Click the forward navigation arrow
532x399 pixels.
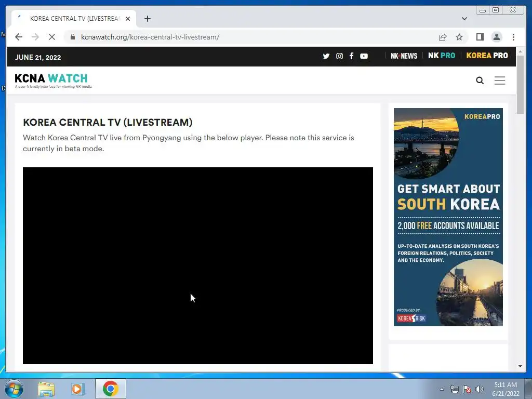tap(35, 37)
